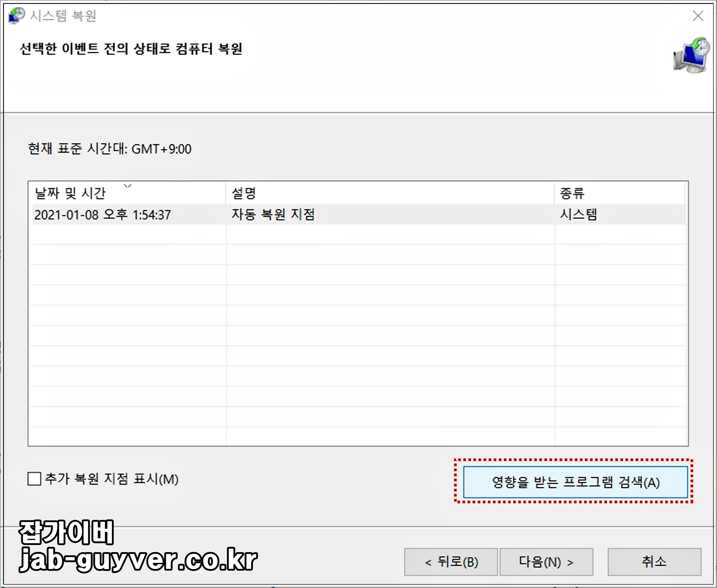The image size is (717, 588).
Task: Sort by 날짜 및 시간 column header
Action: click(x=70, y=193)
